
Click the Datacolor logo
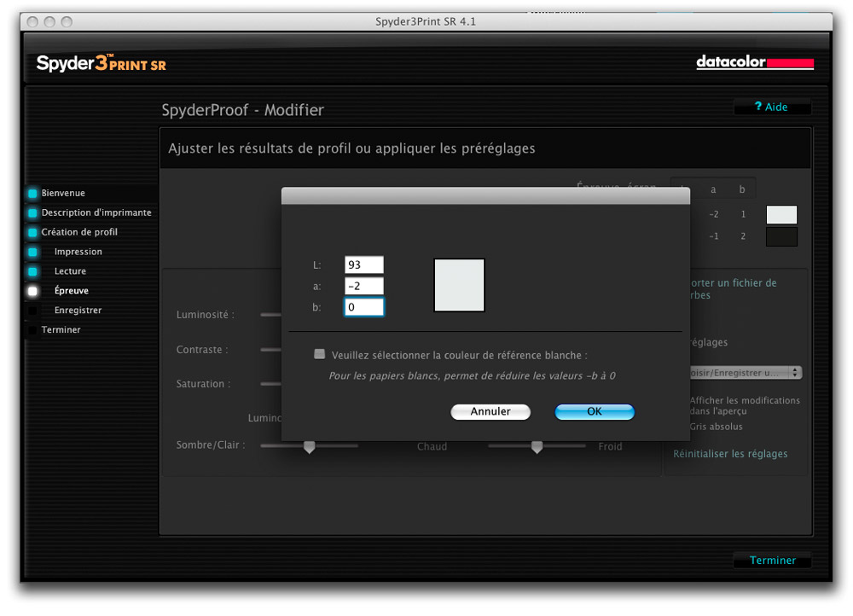[x=755, y=62]
